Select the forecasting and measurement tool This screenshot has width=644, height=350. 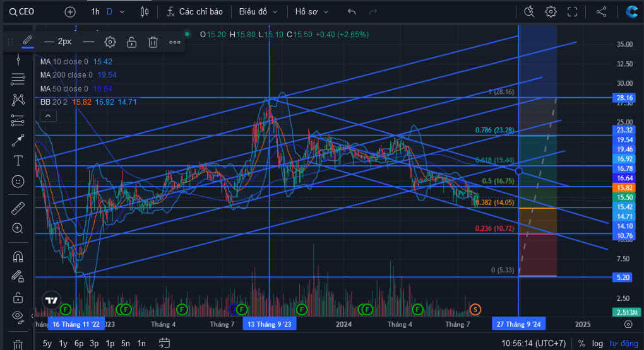pos(18,120)
